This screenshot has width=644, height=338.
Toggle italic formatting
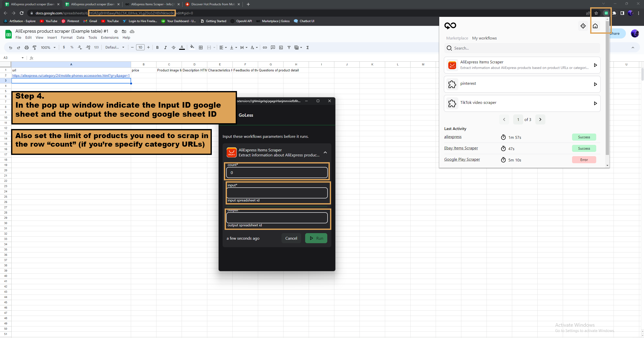click(165, 48)
